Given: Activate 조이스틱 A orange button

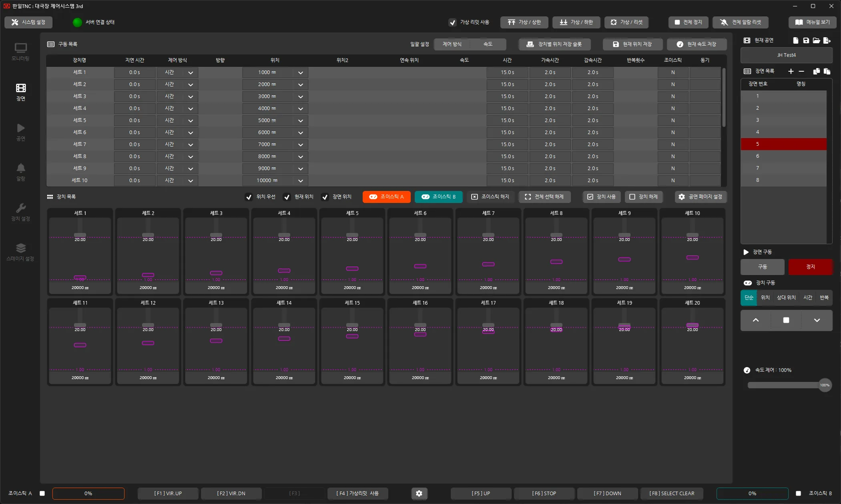Looking at the screenshot, I should pos(386,197).
